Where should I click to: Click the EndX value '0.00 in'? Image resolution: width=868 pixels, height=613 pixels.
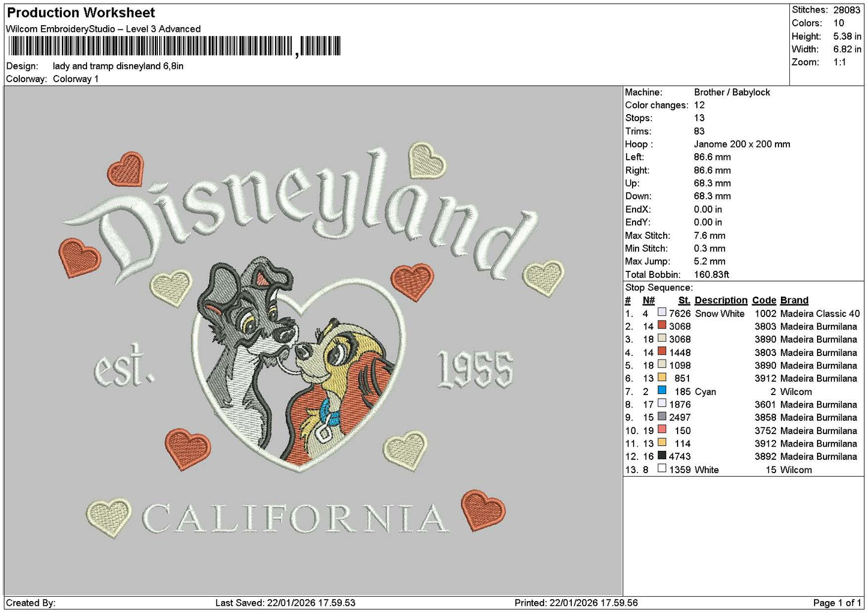point(708,209)
